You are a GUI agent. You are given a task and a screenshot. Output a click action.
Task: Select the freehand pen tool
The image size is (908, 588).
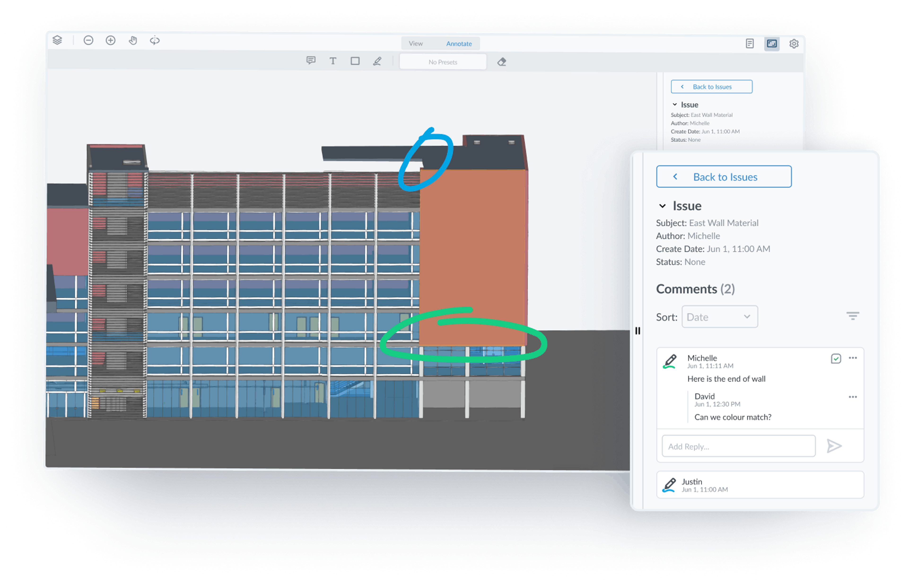tap(377, 61)
